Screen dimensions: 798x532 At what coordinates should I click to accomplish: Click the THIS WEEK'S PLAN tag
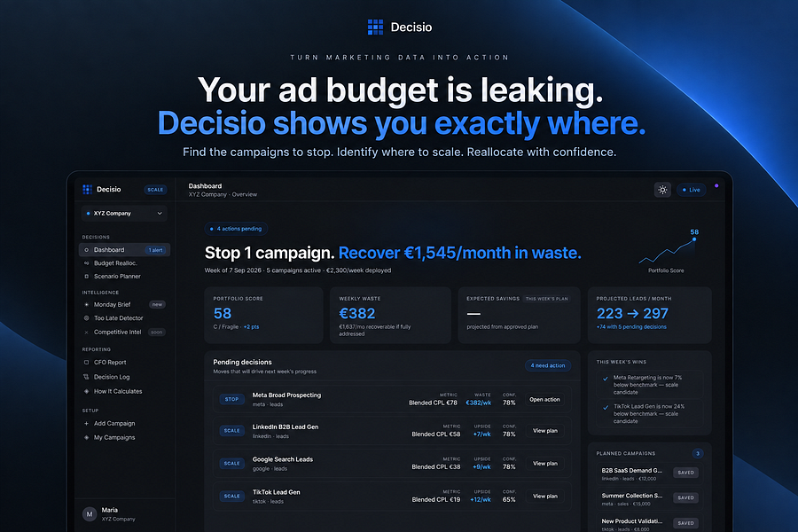(546, 299)
